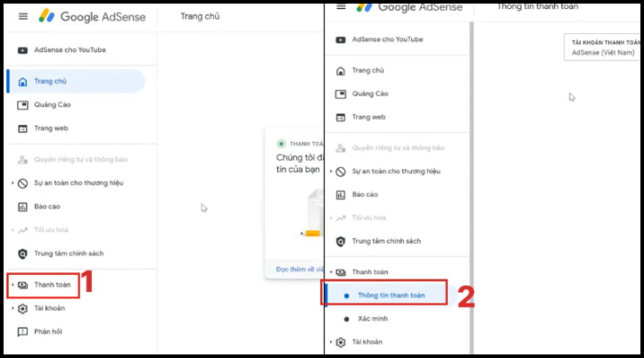Click Thanh toán payment icon in left window
Screen dimensions: 644x358
tap(22, 285)
